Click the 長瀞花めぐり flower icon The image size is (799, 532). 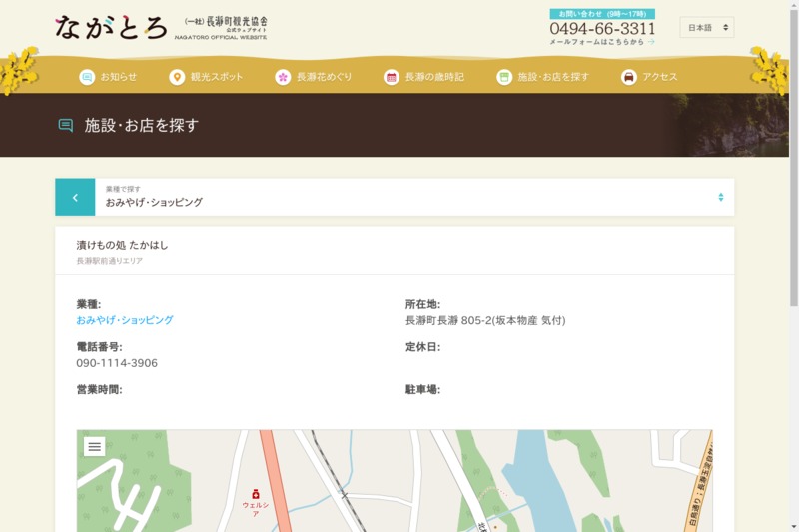tap(283, 77)
